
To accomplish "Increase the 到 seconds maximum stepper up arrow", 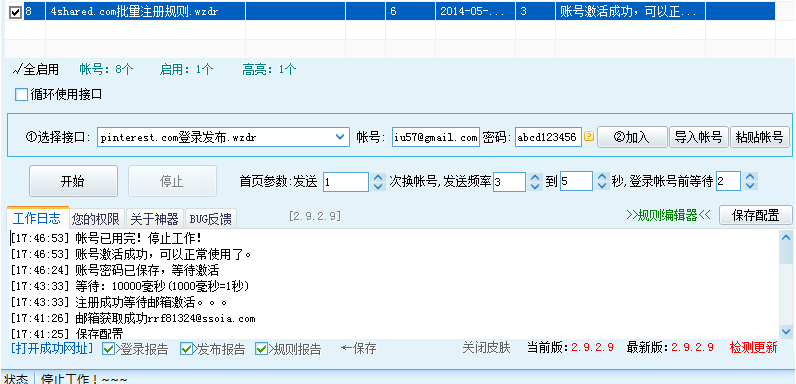I will (x=602, y=177).
